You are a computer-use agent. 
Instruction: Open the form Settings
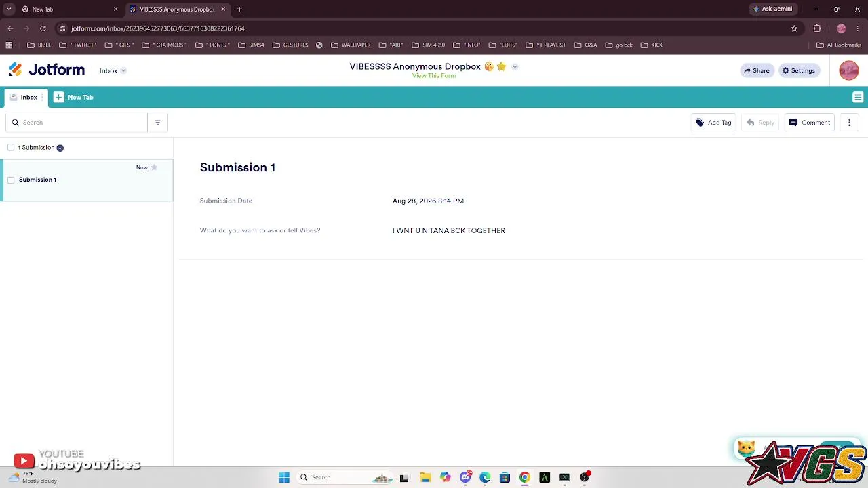coord(798,70)
